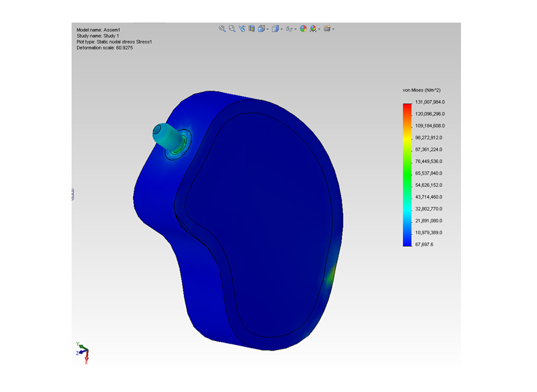Image resolution: width=537 pixels, height=392 pixels.
Task: Click the Apply Scene icon
Action: click(x=313, y=29)
